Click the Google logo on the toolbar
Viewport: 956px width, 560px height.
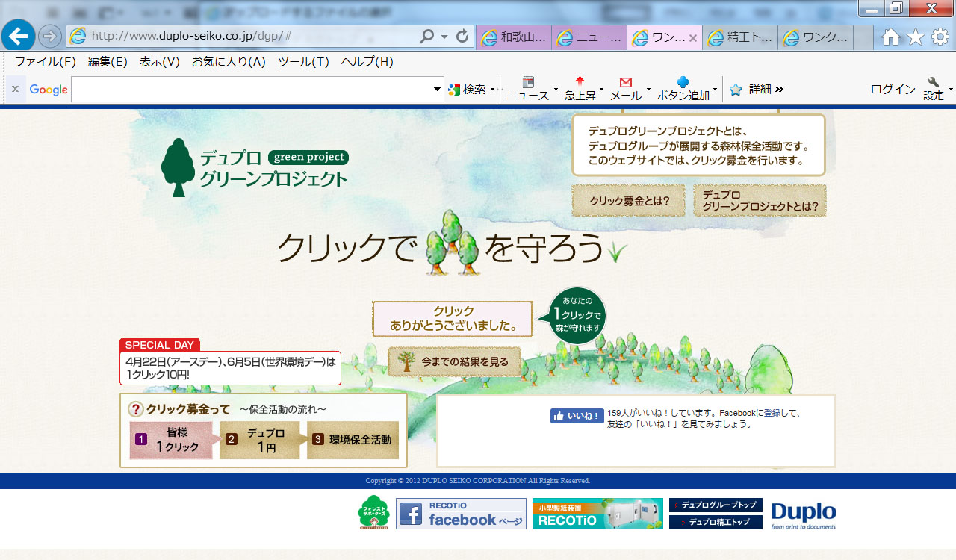pos(49,90)
